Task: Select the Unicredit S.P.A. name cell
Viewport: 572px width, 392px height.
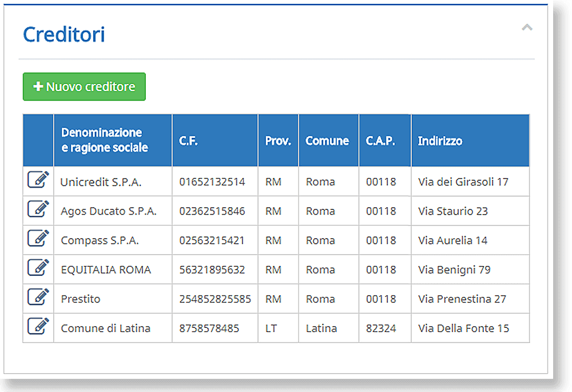Action: pyautogui.click(x=113, y=182)
